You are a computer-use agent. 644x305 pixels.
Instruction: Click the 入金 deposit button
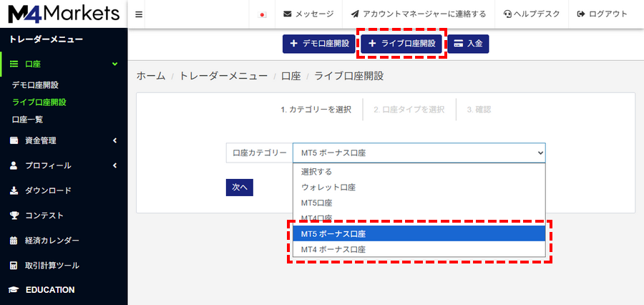pyautogui.click(x=468, y=44)
